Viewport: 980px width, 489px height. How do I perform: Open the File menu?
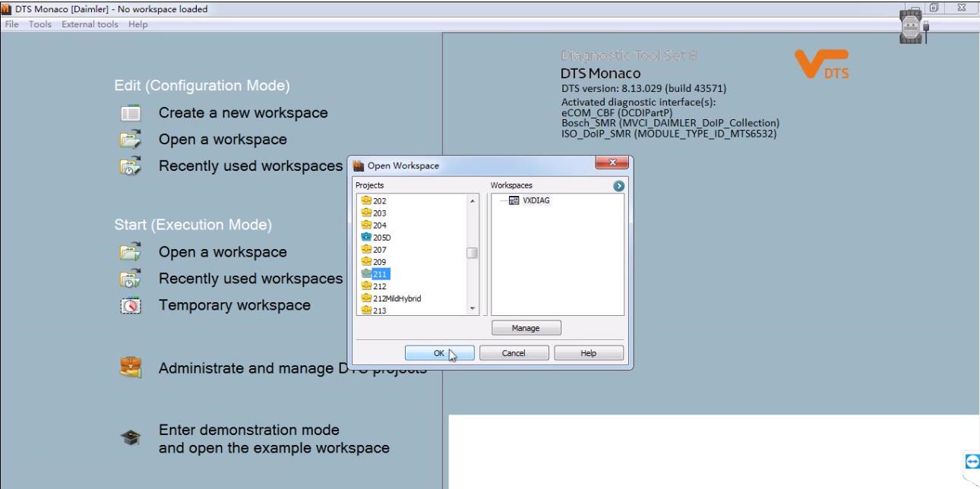click(12, 24)
